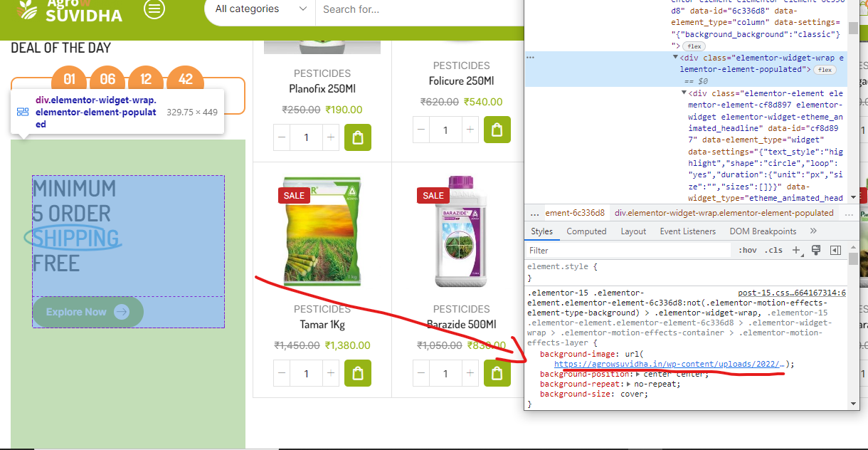Switch to the Styles tab in DevTools

(541, 231)
